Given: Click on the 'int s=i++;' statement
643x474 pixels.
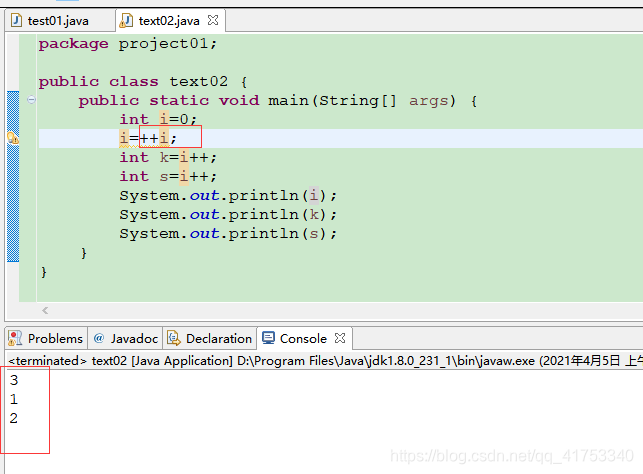Looking at the screenshot, I should (168, 176).
